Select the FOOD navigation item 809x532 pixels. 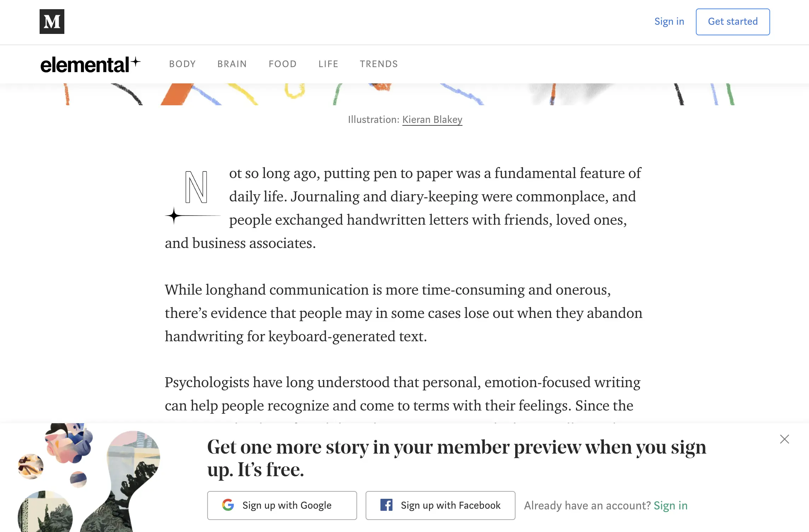283,64
